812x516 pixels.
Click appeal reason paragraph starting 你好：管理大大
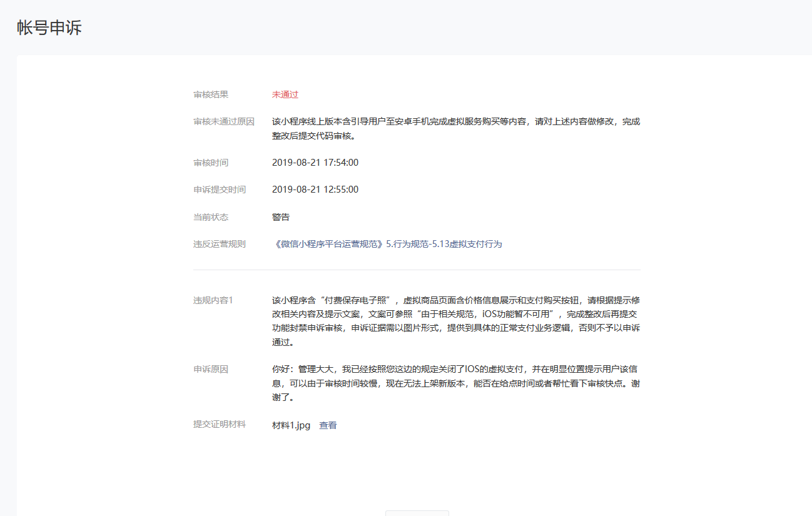[456, 383]
